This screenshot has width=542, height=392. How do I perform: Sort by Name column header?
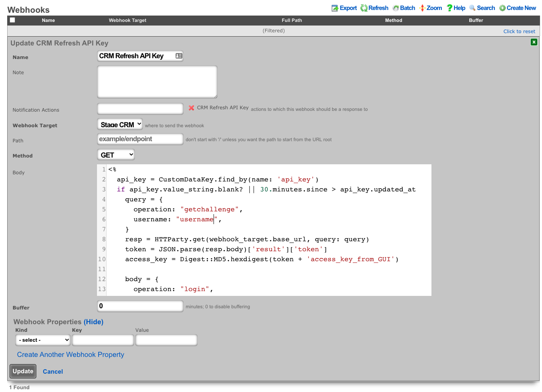pos(48,20)
